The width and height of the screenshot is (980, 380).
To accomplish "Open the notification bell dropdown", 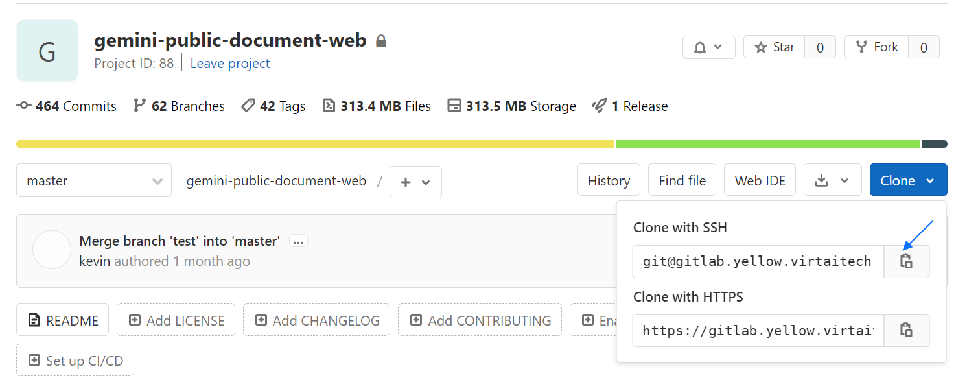I will click(x=708, y=47).
